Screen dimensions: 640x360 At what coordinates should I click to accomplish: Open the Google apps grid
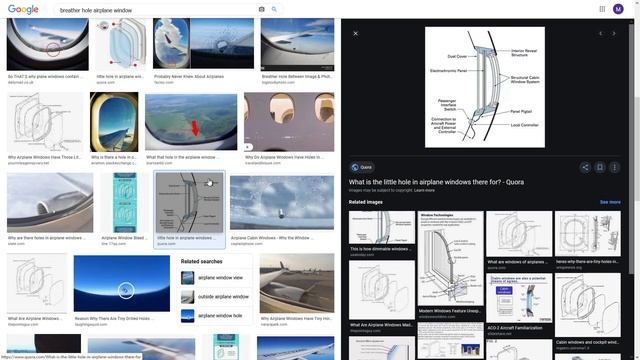(602, 9)
